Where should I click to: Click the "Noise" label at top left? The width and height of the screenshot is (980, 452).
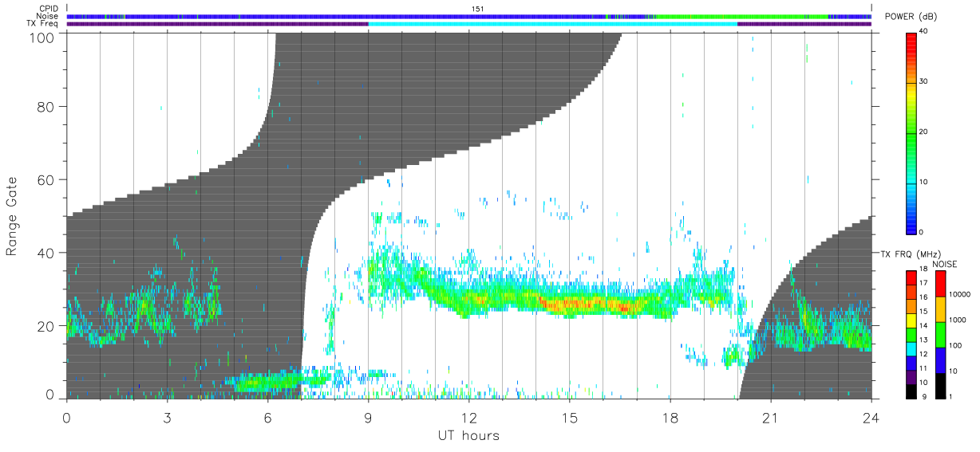click(49, 16)
